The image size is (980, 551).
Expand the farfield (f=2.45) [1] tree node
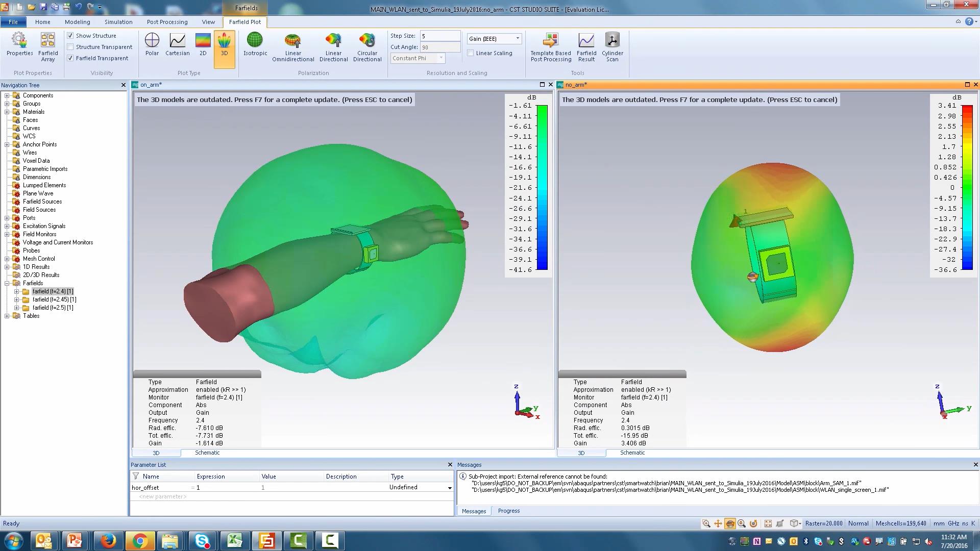pyautogui.click(x=16, y=299)
